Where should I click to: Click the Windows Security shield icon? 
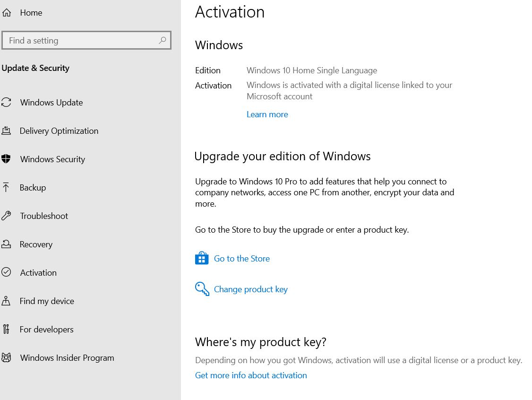click(6, 159)
